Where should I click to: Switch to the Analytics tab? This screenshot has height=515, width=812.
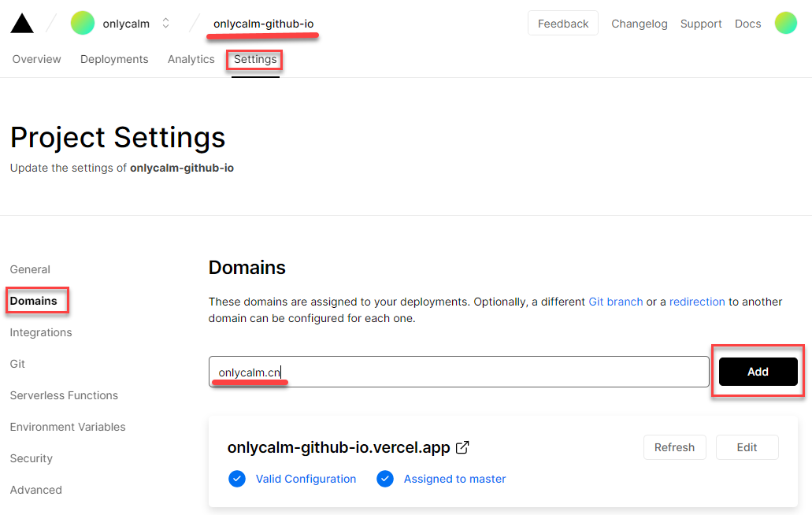point(191,59)
